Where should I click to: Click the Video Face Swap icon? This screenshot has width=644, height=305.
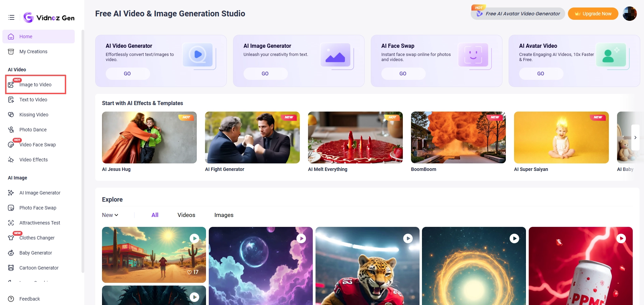[11, 145]
